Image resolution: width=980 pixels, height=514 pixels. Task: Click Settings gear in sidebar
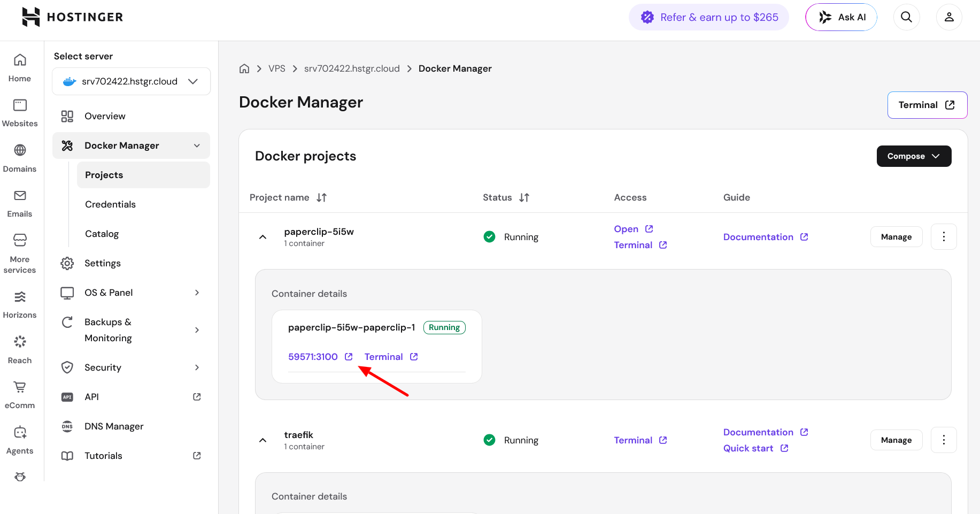(x=67, y=263)
